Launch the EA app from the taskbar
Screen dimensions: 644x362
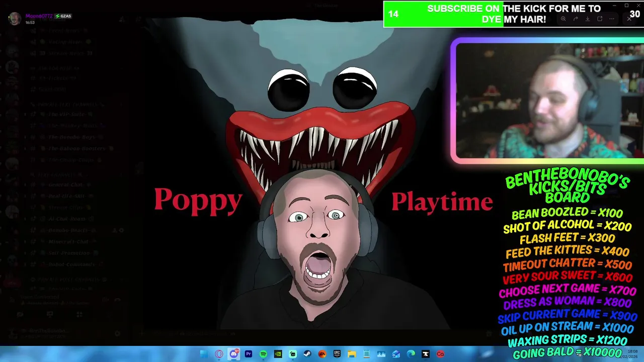coord(322,354)
